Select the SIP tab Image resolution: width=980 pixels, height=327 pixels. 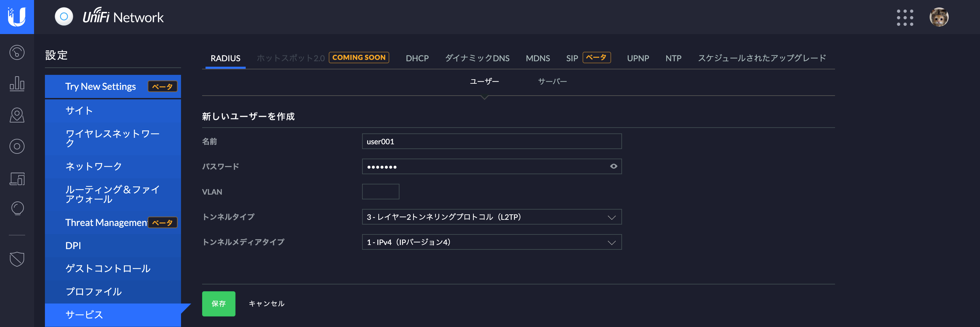[x=572, y=58]
